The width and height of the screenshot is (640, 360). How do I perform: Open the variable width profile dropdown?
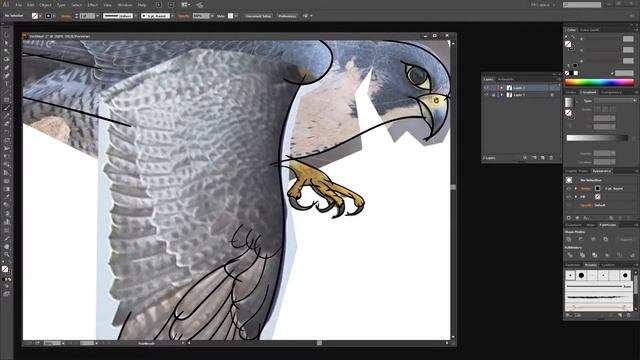pyautogui.click(x=136, y=16)
